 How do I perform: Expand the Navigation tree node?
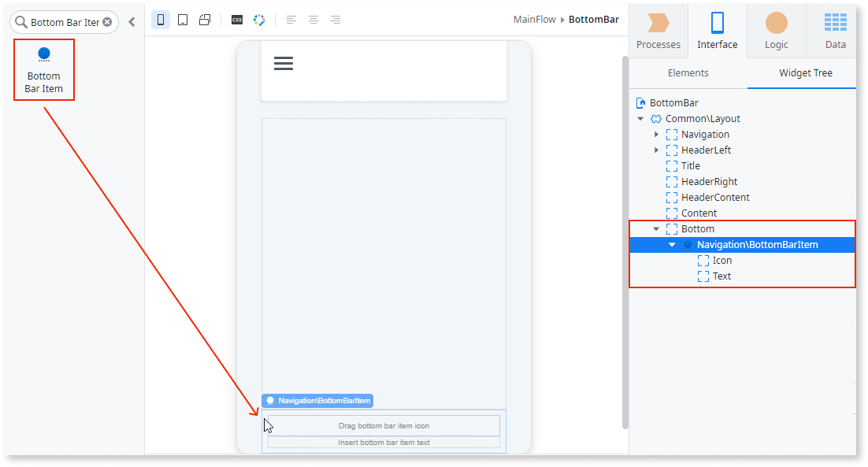pos(657,134)
